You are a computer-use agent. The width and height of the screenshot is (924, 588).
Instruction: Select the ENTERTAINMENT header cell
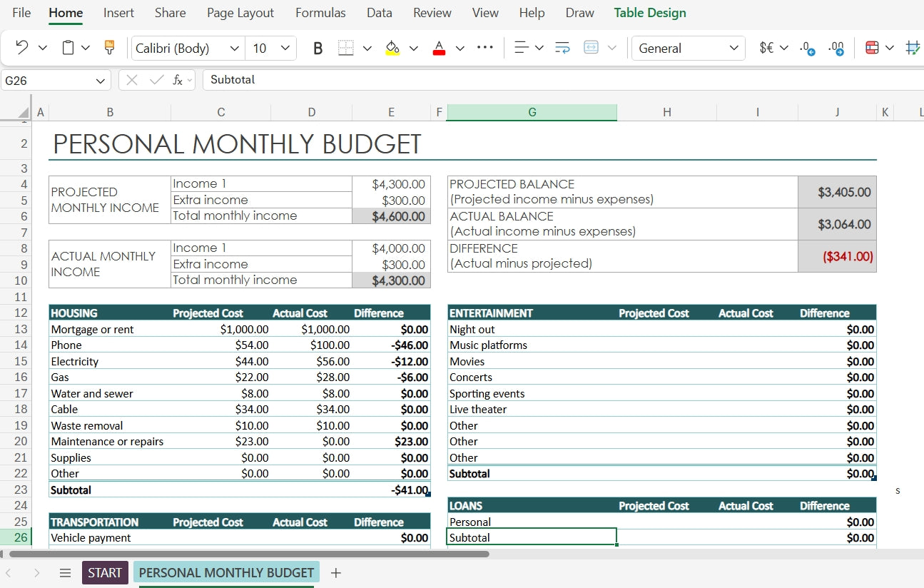[532, 313]
